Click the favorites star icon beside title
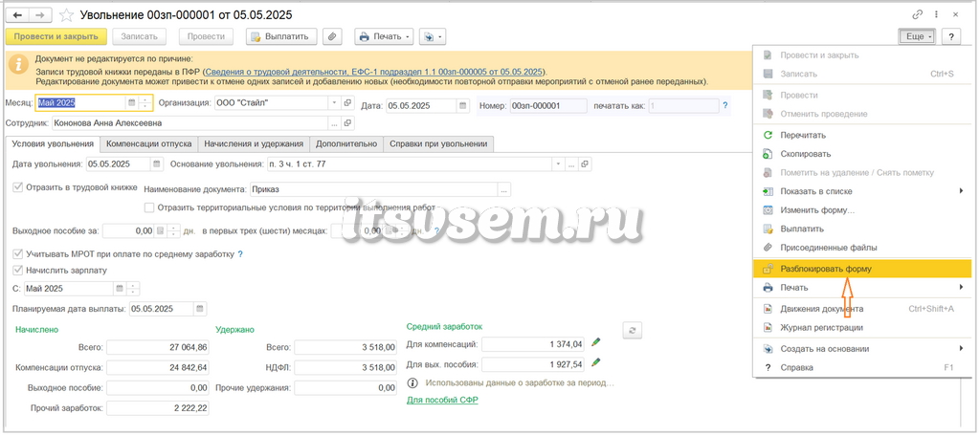 click(64, 15)
